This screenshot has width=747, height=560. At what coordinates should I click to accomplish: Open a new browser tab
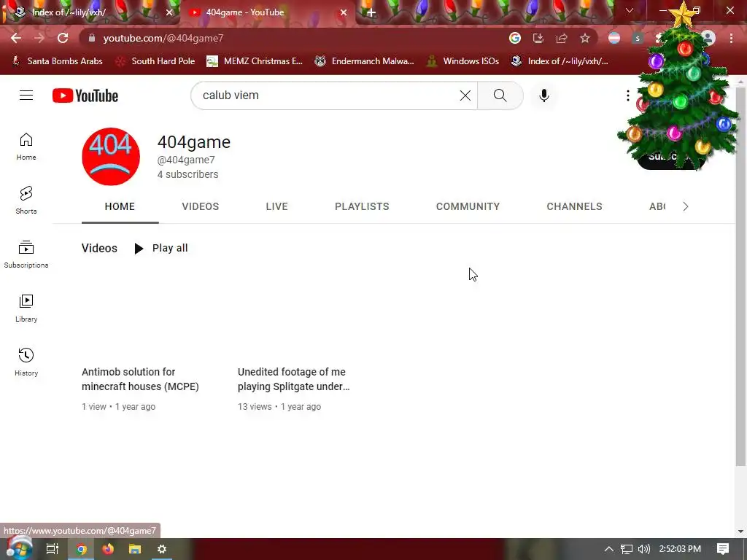point(371,12)
